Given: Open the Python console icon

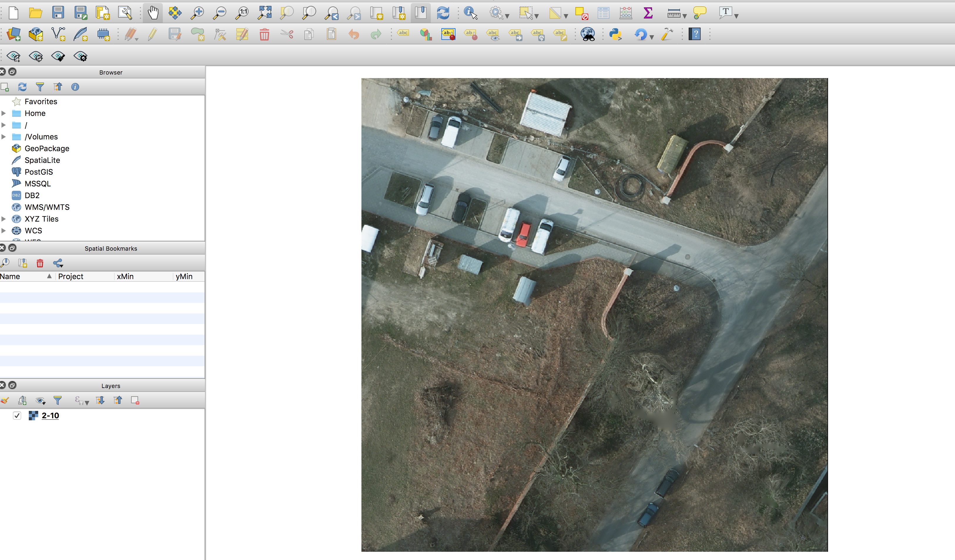Looking at the screenshot, I should 615,34.
